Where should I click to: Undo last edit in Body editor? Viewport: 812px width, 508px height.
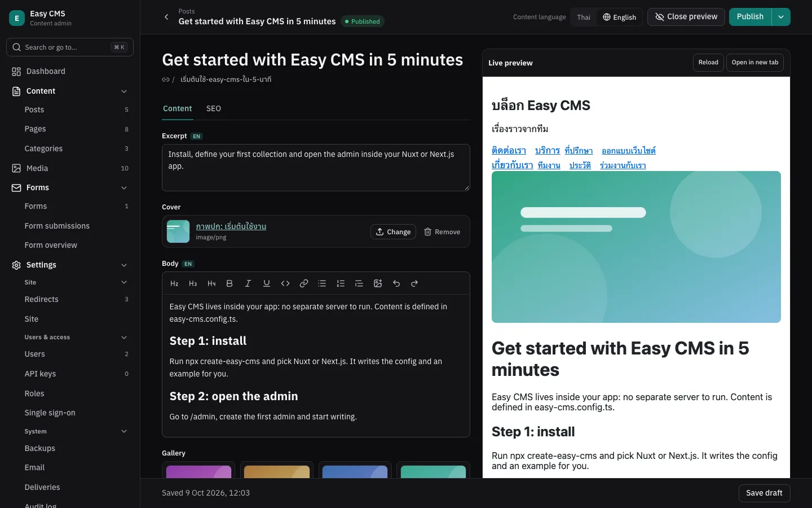tap(396, 283)
